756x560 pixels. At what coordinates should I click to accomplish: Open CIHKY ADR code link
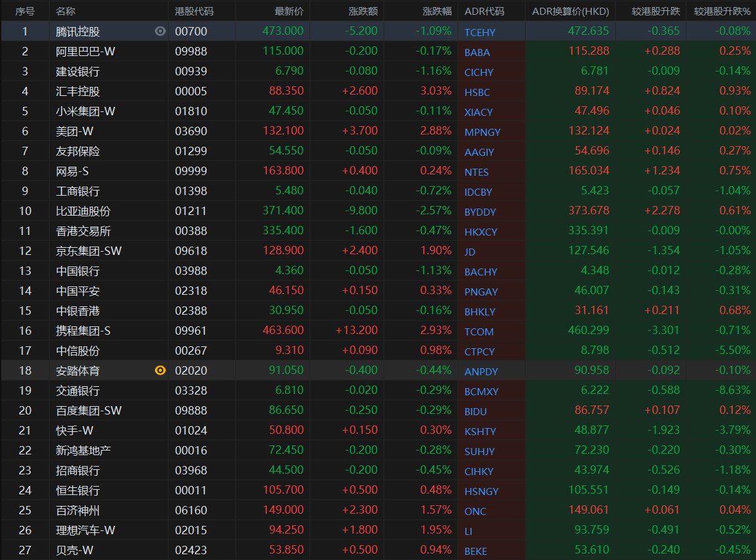click(x=479, y=471)
